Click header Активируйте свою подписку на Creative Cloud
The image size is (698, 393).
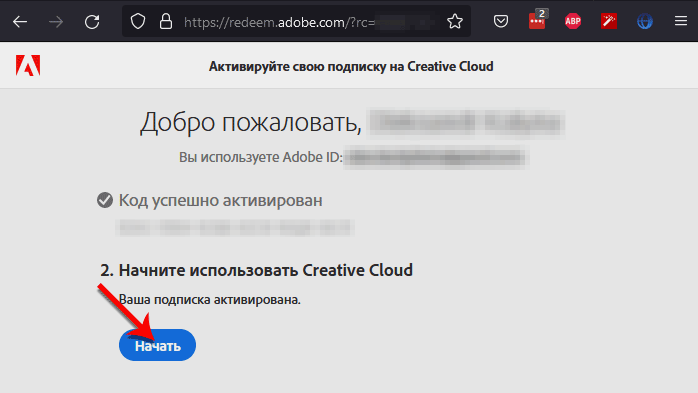[351, 66]
